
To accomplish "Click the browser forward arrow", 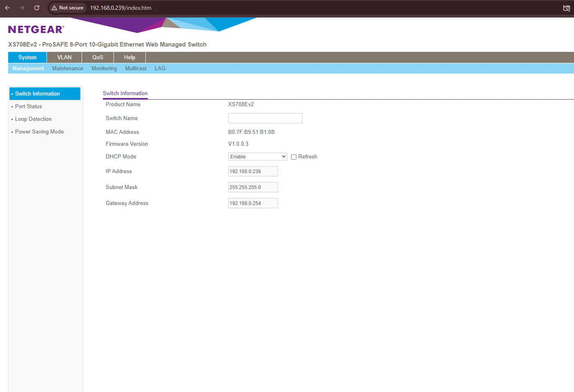I will tap(22, 8).
